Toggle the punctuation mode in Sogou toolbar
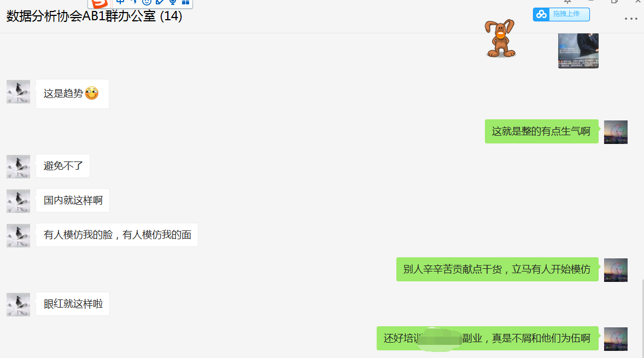The height and width of the screenshot is (358, 644). tap(133, 3)
